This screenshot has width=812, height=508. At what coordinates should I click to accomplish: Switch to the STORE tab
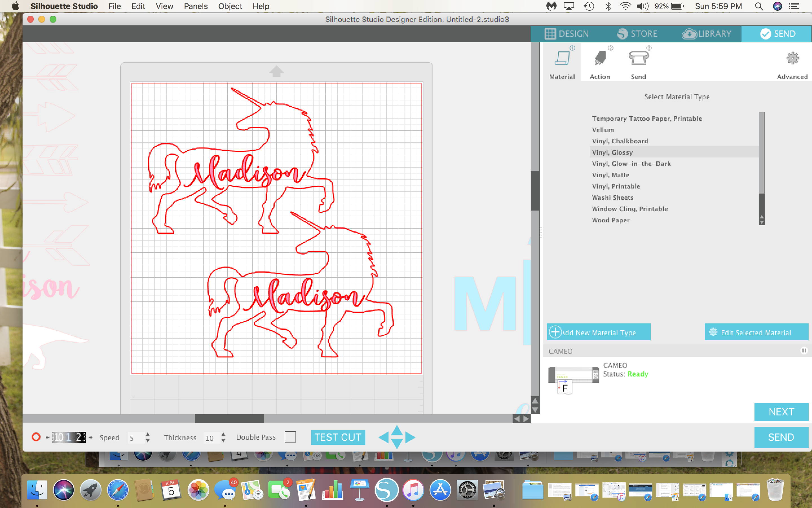[x=637, y=34]
